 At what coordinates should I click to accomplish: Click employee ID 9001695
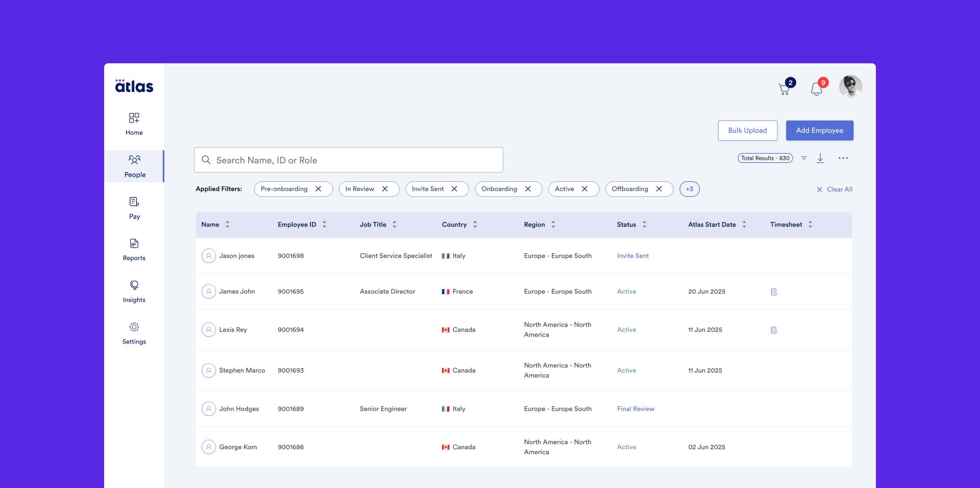(290, 291)
